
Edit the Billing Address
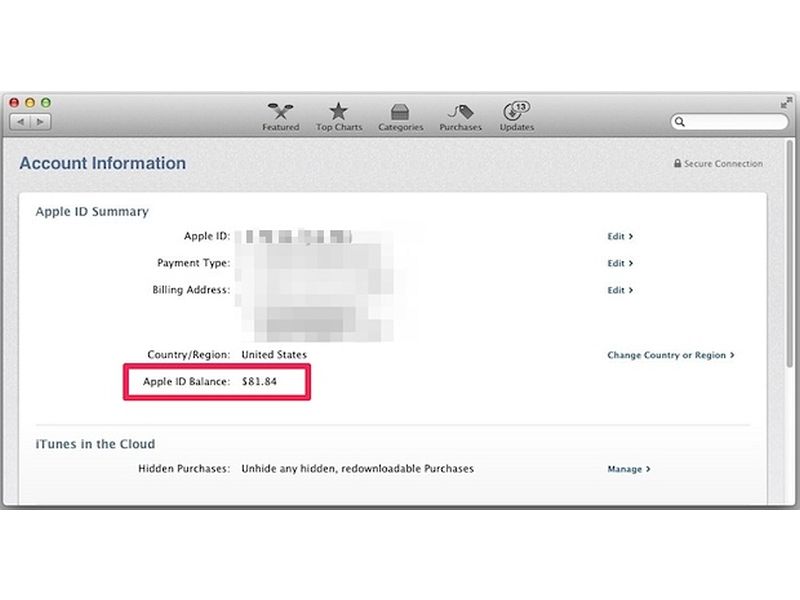click(620, 290)
